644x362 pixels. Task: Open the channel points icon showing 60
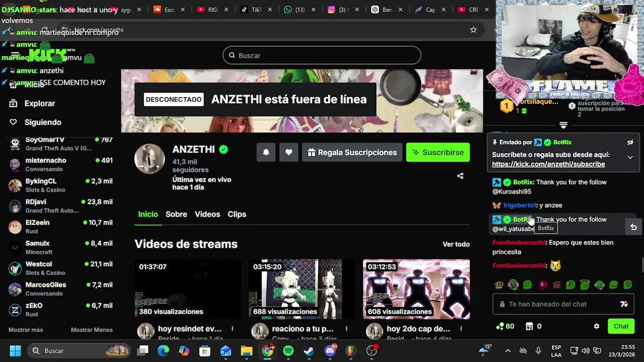(505, 326)
